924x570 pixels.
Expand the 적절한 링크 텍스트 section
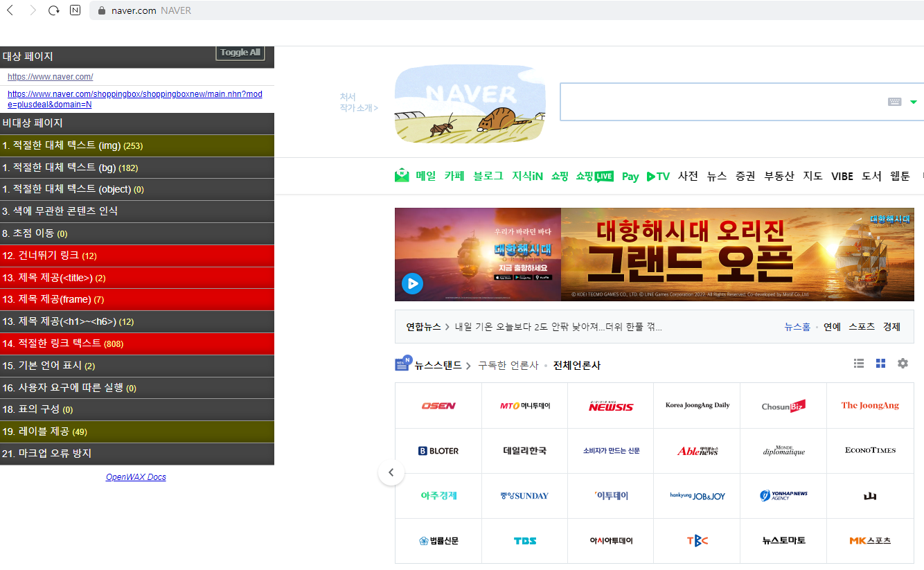[x=137, y=344]
